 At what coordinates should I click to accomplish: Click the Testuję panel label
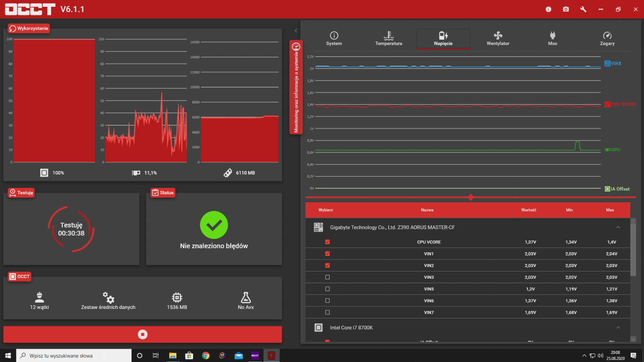(x=21, y=193)
